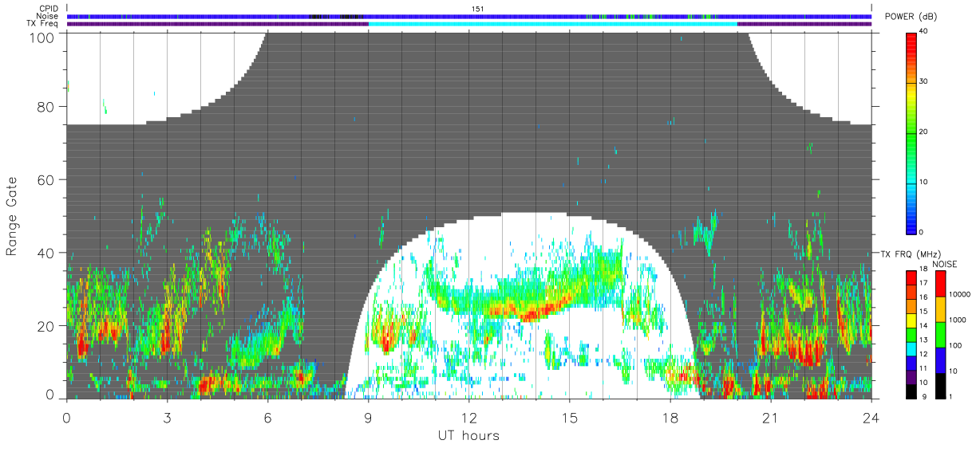Image resolution: width=980 pixels, height=452 pixels.
Task: Click the 12 label on TX FRQ scale
Action: click(923, 355)
